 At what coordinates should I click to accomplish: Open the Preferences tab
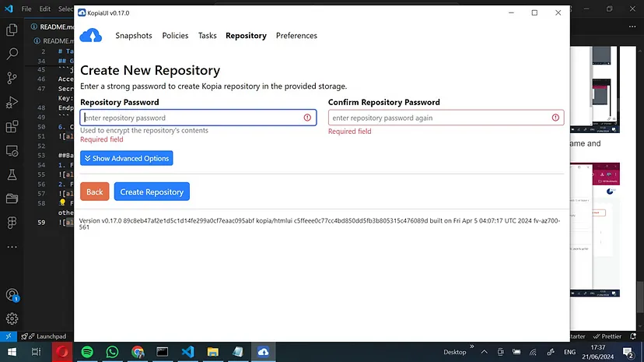296,36
